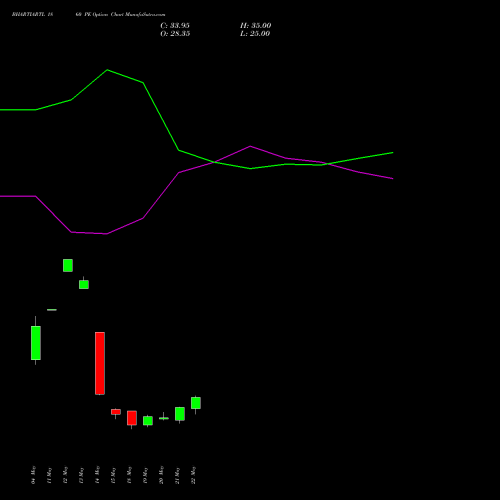
Task: Select the '12 May' date label
Action: coord(65,475)
